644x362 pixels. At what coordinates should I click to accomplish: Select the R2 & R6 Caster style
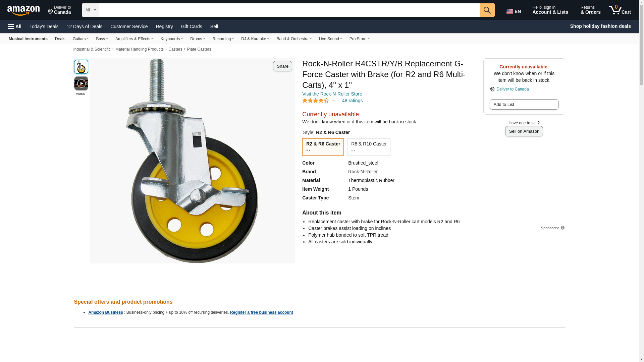[323, 147]
